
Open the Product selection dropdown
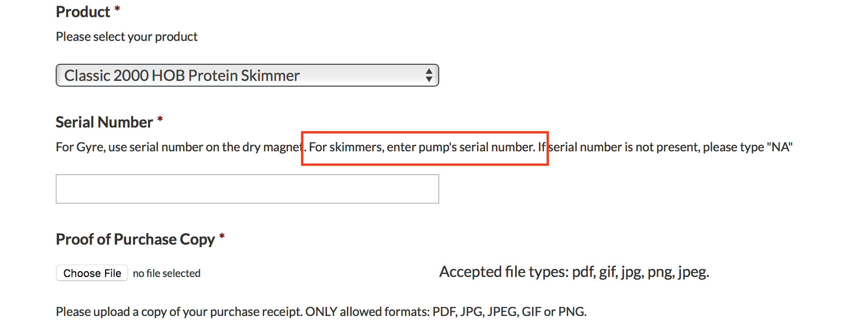[x=247, y=75]
